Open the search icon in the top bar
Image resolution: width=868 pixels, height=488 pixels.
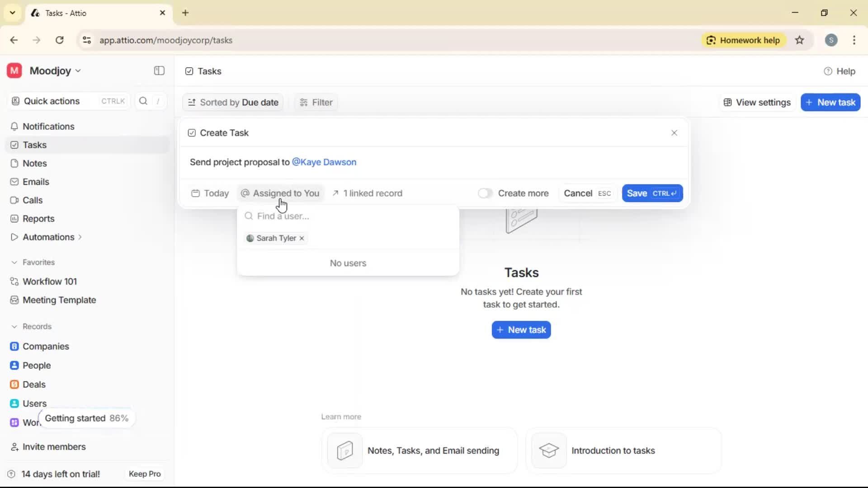tap(143, 101)
